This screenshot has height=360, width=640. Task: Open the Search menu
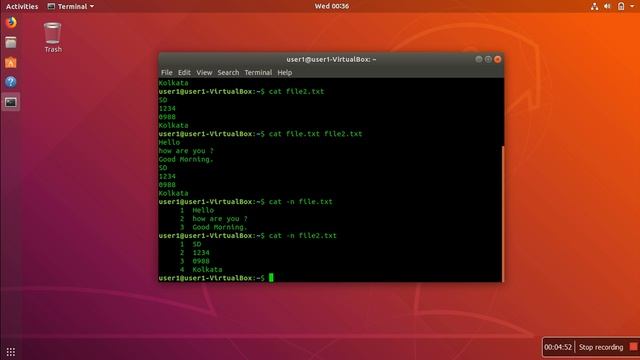[228, 72]
